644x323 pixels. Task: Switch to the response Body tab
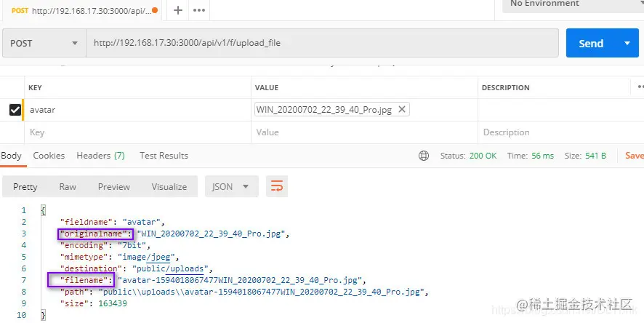tap(12, 156)
